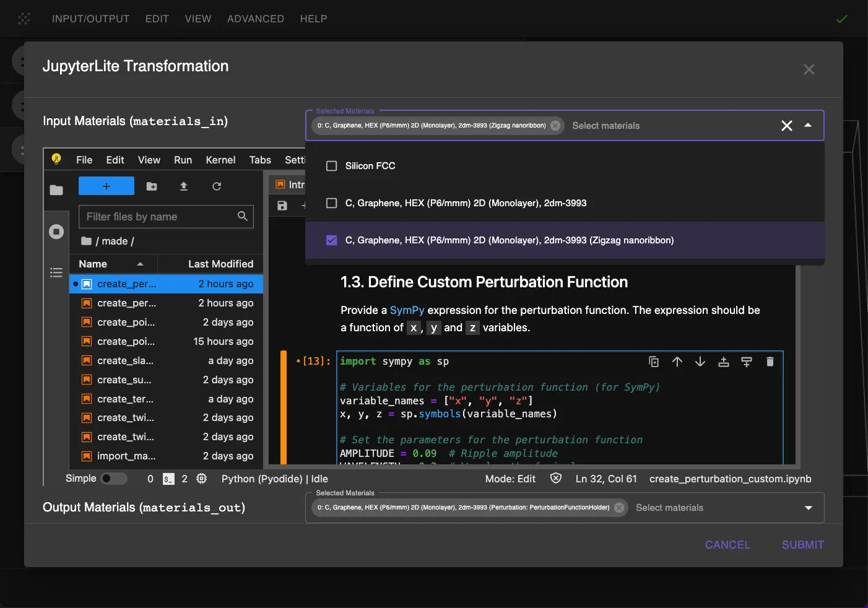Move the selected cell up
This screenshot has height=608, width=868.
point(677,362)
